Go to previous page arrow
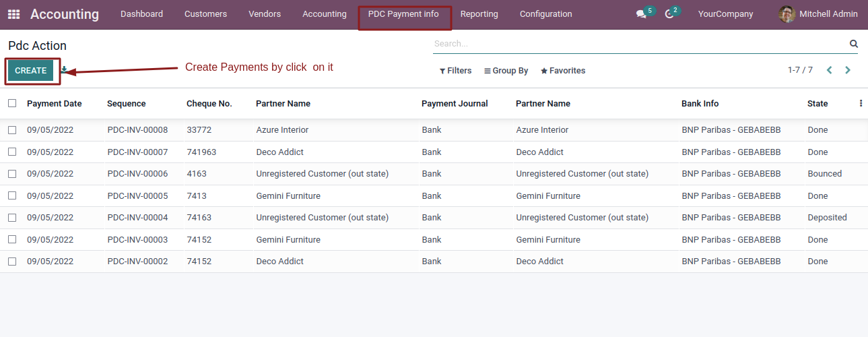The image size is (868, 337). 830,70
